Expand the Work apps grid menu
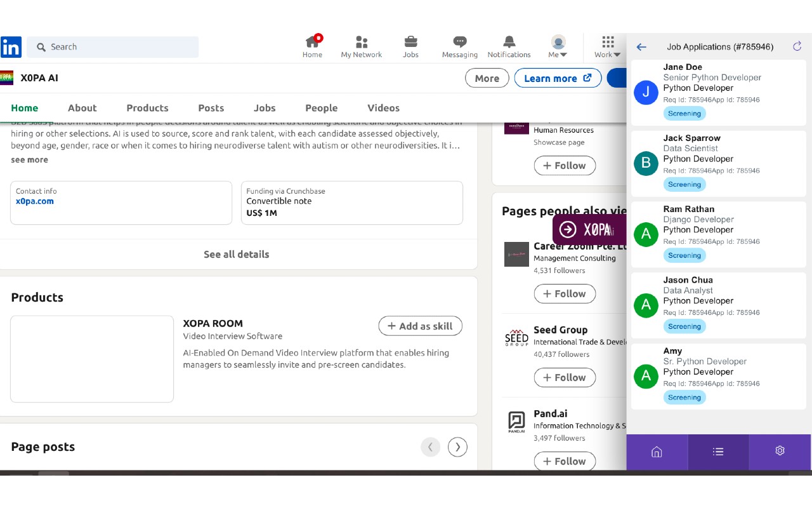Screen dimensions: 812x508 click(608, 47)
